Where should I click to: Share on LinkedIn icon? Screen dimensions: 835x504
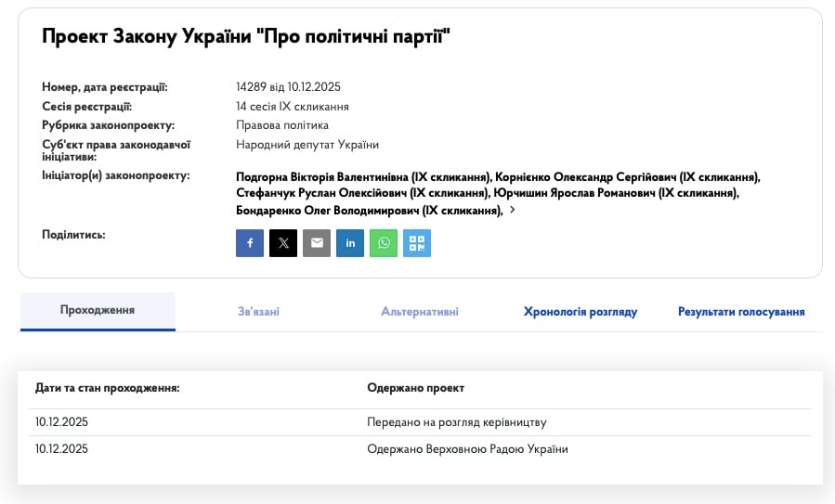pos(350,243)
